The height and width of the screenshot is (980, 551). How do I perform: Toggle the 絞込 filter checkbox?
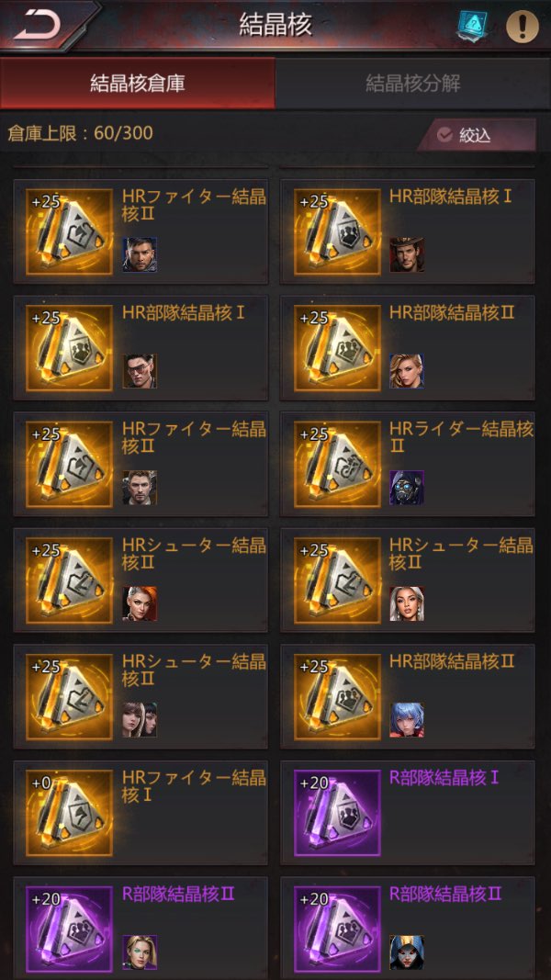[x=444, y=134]
